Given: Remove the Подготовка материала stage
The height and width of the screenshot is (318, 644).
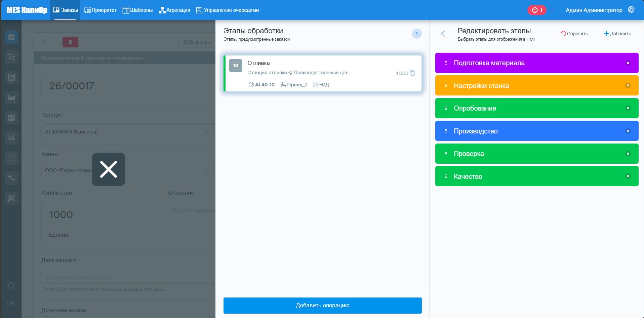Looking at the screenshot, I should [628, 63].
